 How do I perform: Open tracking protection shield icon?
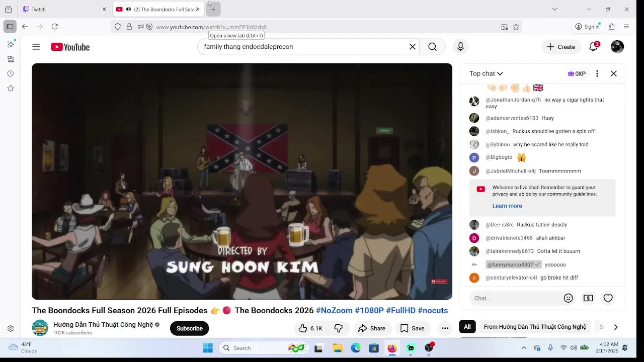[118, 27]
